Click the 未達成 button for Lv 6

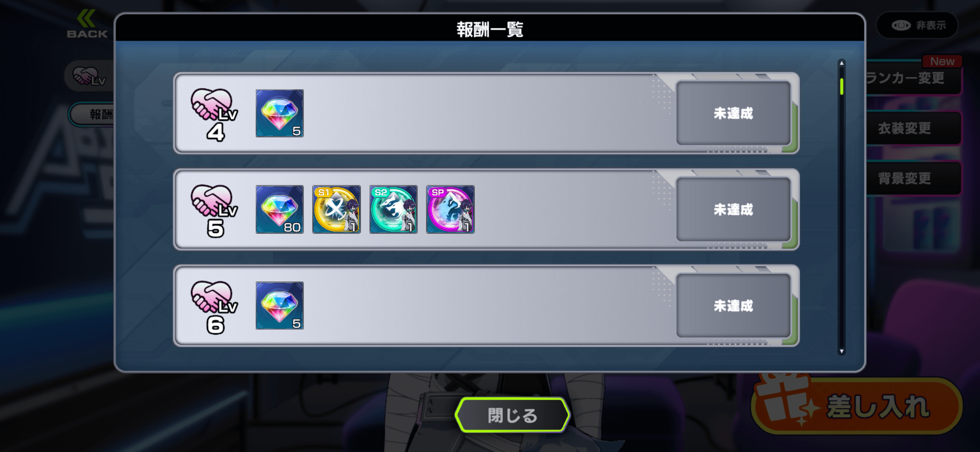(733, 306)
